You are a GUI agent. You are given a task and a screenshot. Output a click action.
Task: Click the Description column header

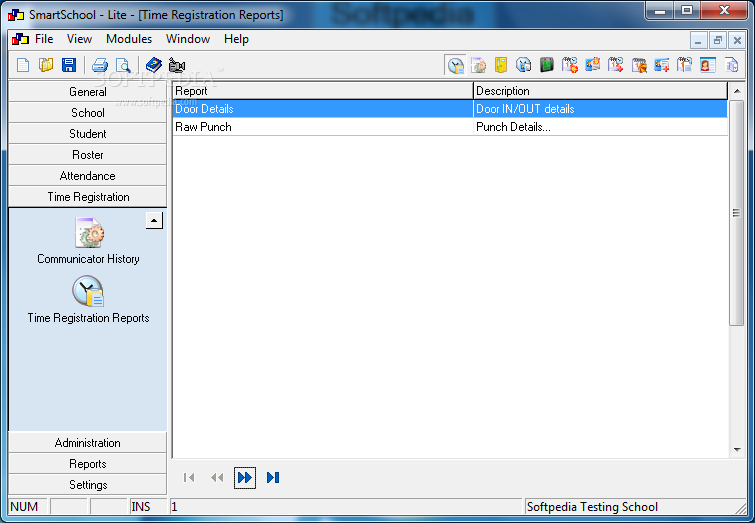tap(600, 91)
